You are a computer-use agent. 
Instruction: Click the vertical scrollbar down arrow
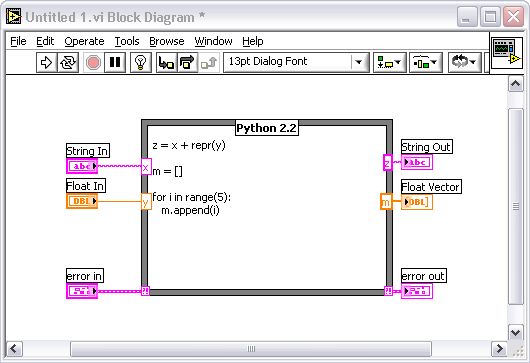pyautogui.click(x=515, y=333)
